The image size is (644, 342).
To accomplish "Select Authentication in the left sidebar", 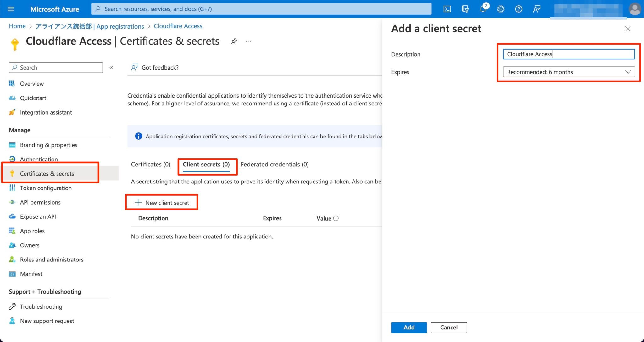I will pyautogui.click(x=39, y=159).
